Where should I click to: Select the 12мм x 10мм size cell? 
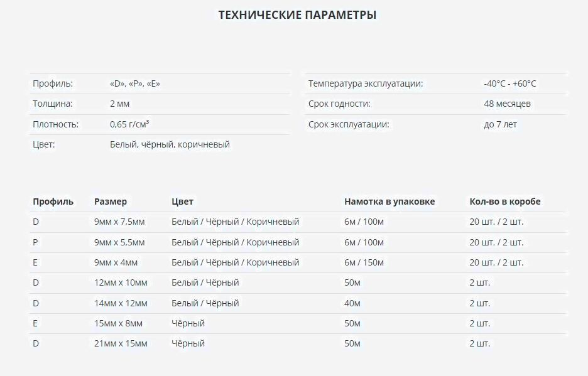pyautogui.click(x=121, y=283)
